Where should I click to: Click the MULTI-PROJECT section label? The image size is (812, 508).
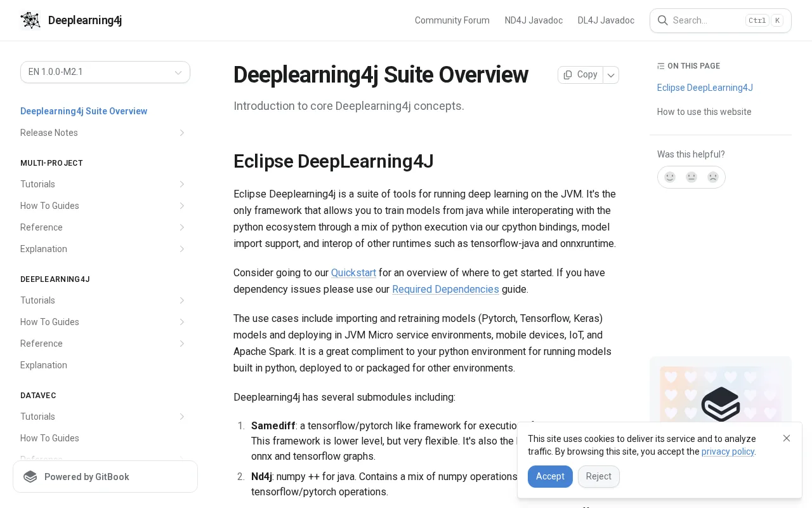coord(51,163)
